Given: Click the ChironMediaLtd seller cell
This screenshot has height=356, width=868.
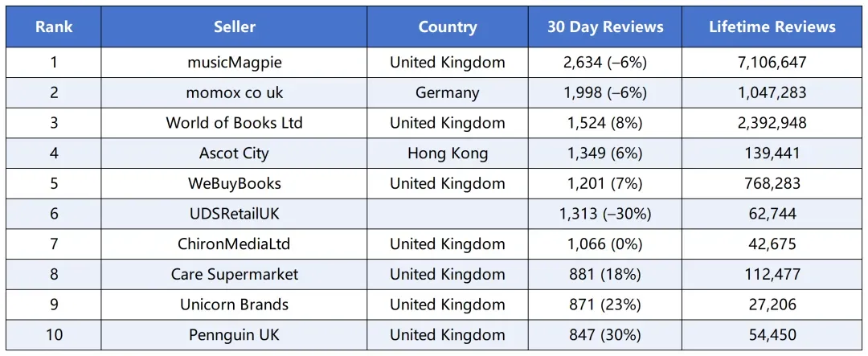Looking at the screenshot, I should [x=234, y=244].
